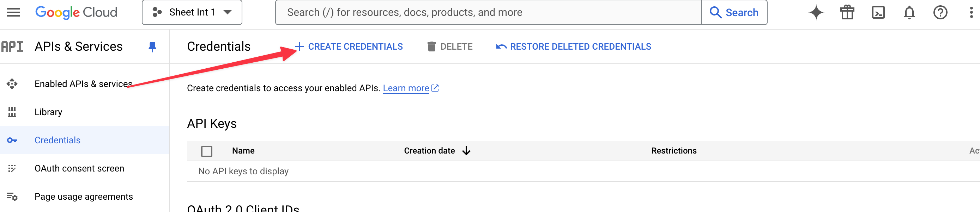Go to Enabled APIs & services
This screenshot has width=980, height=212.
click(83, 84)
